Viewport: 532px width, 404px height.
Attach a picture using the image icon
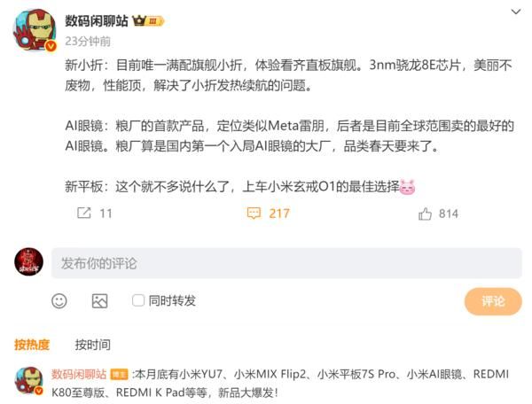click(x=99, y=301)
